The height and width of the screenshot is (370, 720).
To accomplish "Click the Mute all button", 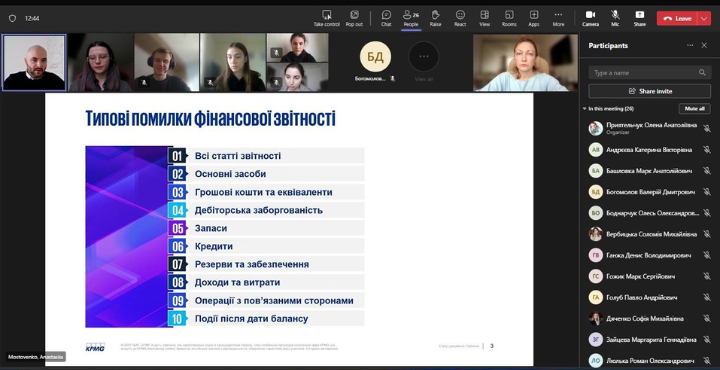I will (x=694, y=109).
